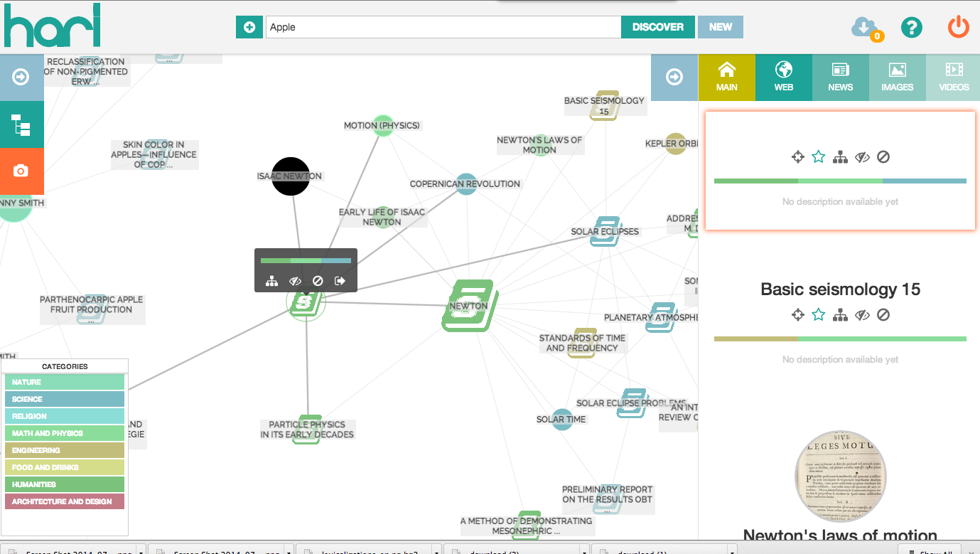Click the block icon in node popup

318,281
